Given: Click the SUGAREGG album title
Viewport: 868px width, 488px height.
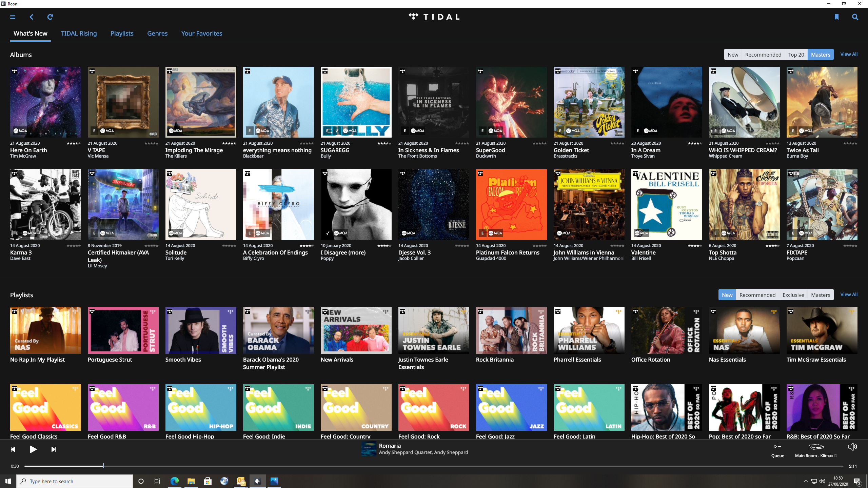Looking at the screenshot, I should click(335, 150).
